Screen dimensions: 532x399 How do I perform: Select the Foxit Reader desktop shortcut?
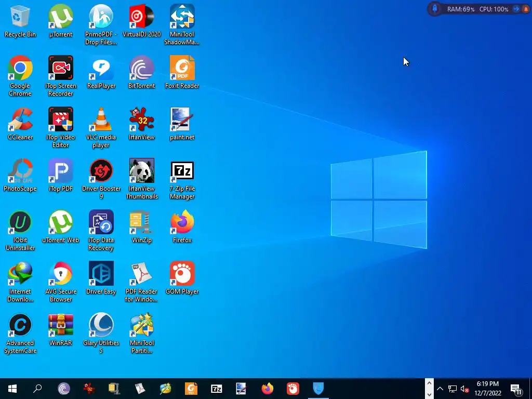pos(182,73)
